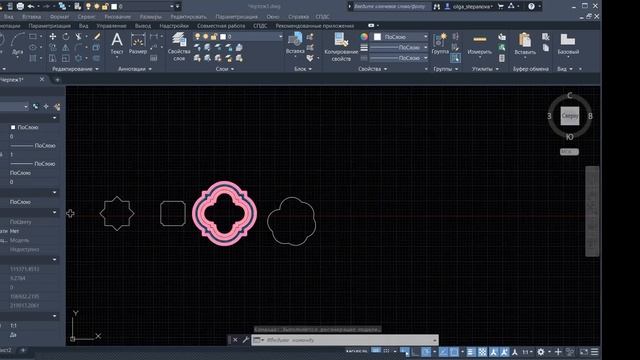Choose the Текст annotation tool

coord(117,43)
